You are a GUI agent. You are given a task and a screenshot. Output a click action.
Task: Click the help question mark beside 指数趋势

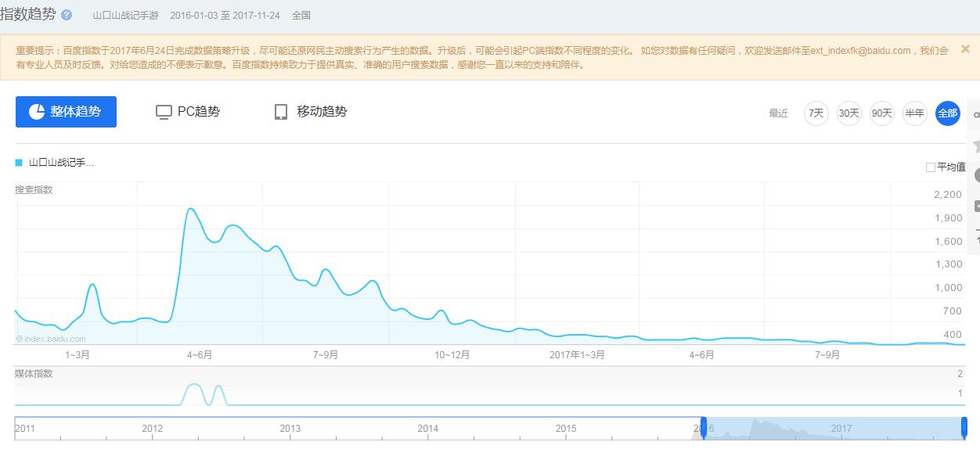(x=67, y=16)
